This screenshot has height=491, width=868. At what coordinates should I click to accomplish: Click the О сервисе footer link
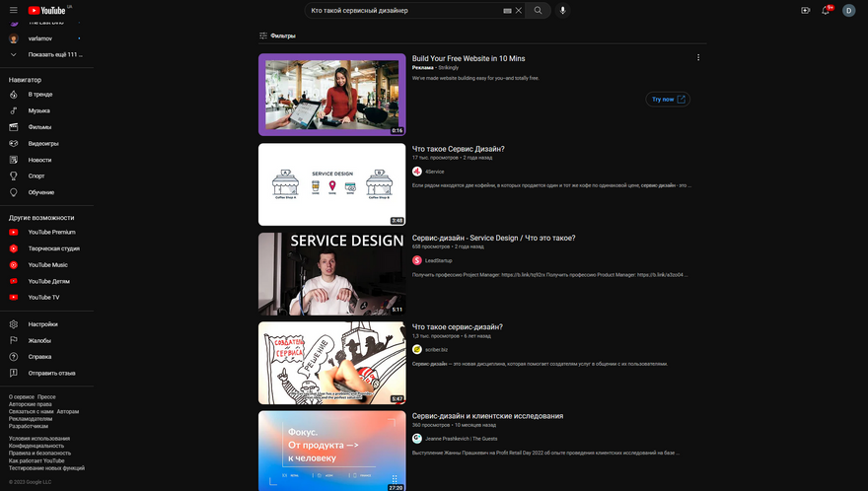(x=22, y=397)
